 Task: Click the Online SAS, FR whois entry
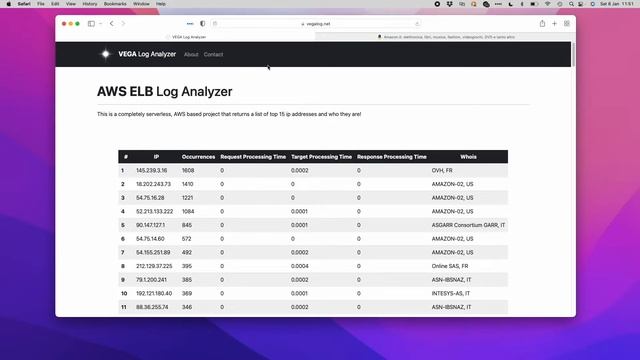coord(450,266)
